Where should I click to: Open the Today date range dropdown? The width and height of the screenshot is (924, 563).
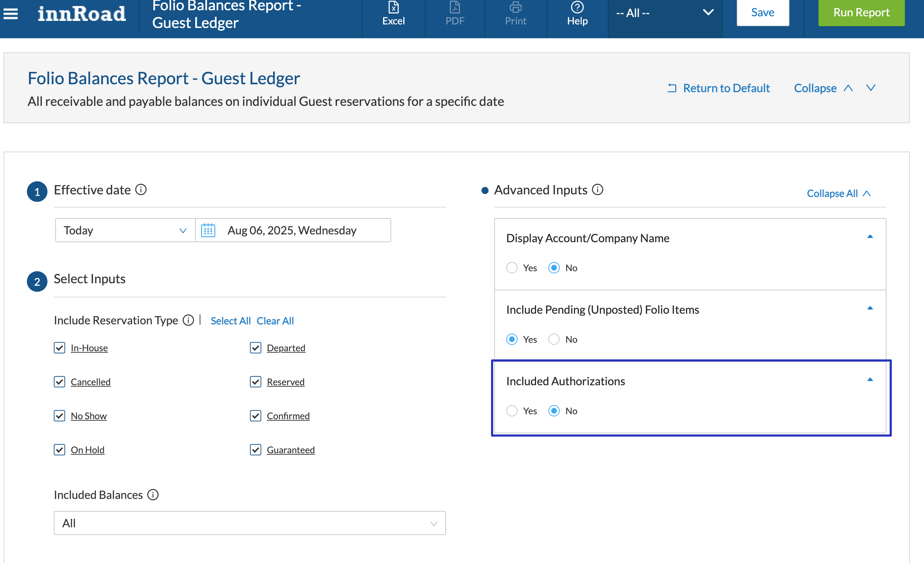click(125, 230)
